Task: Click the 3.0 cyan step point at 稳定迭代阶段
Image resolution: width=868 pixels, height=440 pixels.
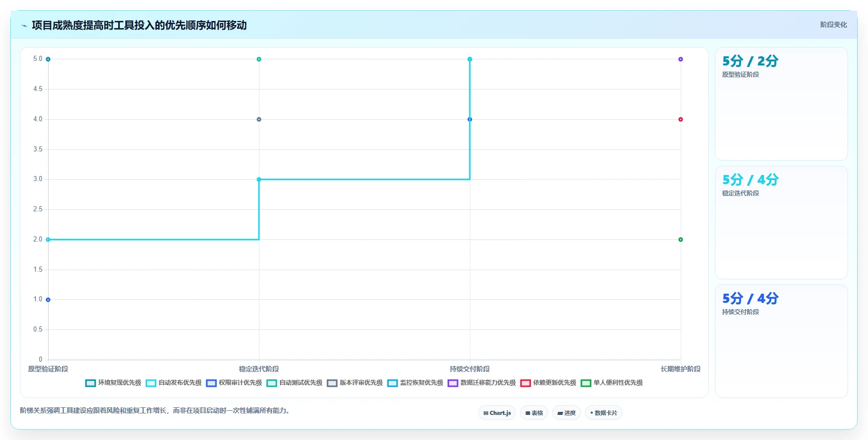Action: click(259, 180)
